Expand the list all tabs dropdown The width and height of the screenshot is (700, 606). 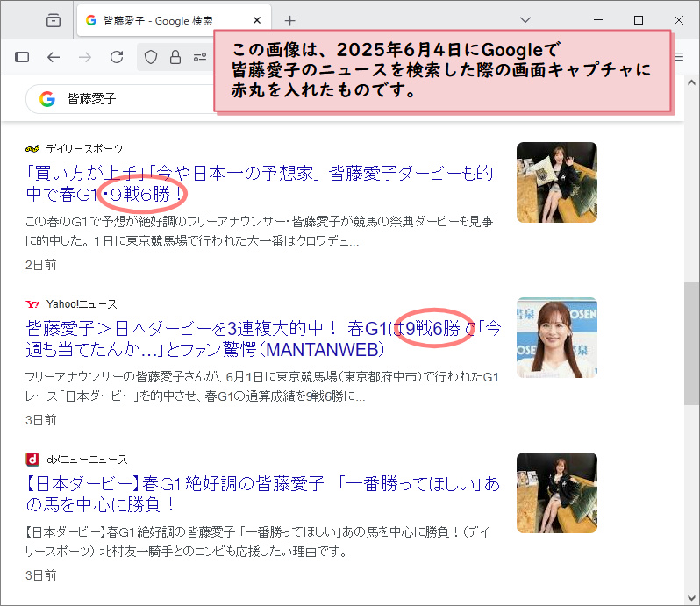[x=525, y=20]
